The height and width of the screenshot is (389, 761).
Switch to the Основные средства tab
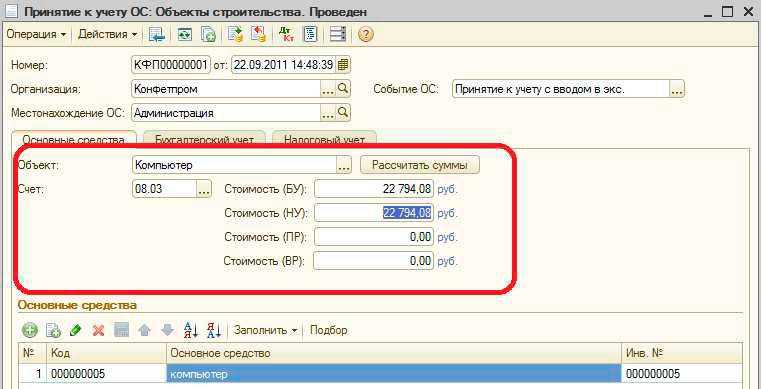(x=73, y=139)
